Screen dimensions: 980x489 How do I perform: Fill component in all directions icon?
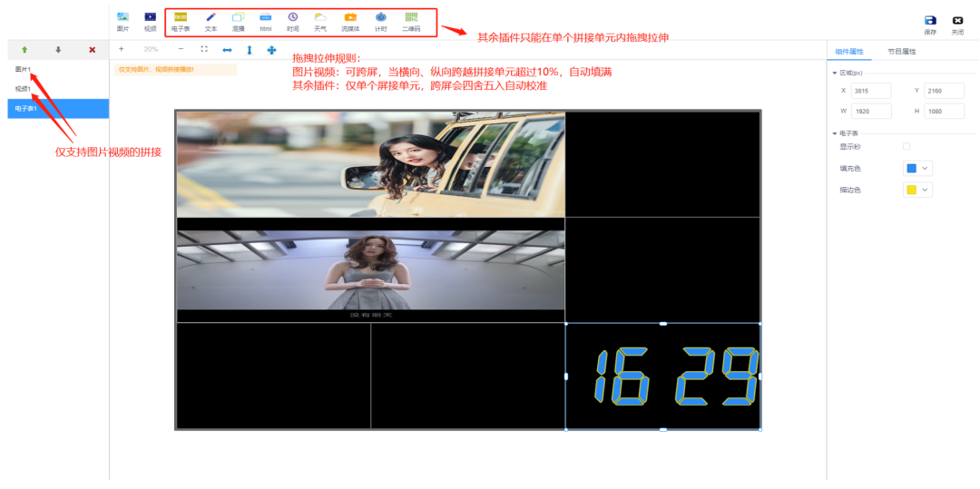click(271, 49)
